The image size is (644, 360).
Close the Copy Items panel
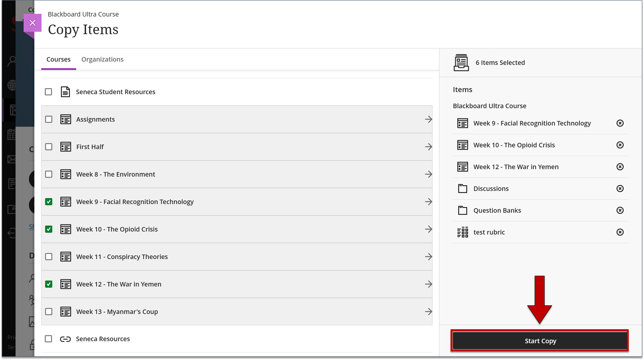point(32,23)
